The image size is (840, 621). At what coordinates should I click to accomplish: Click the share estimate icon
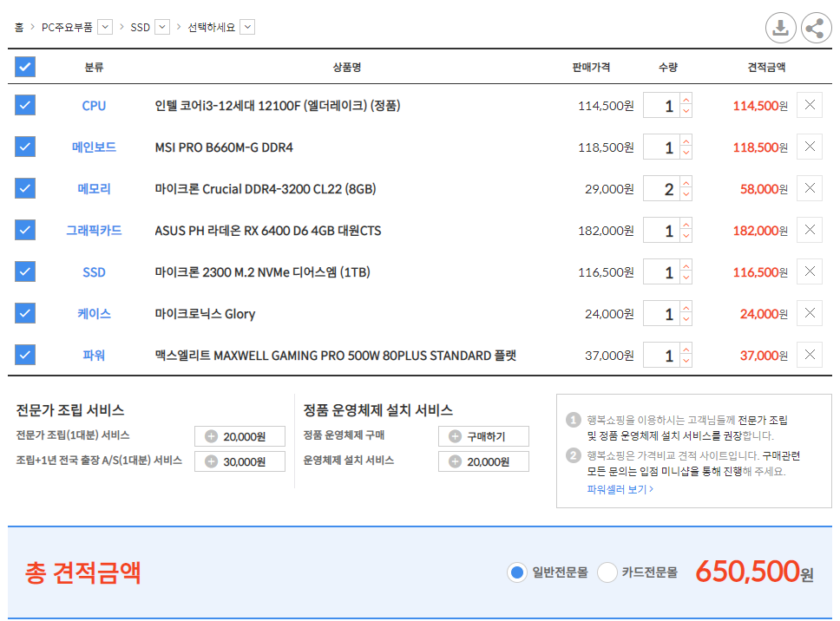tap(816, 27)
